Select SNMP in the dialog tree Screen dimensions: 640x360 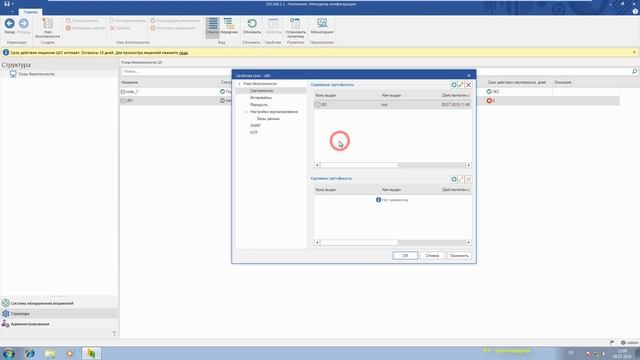[256, 126]
